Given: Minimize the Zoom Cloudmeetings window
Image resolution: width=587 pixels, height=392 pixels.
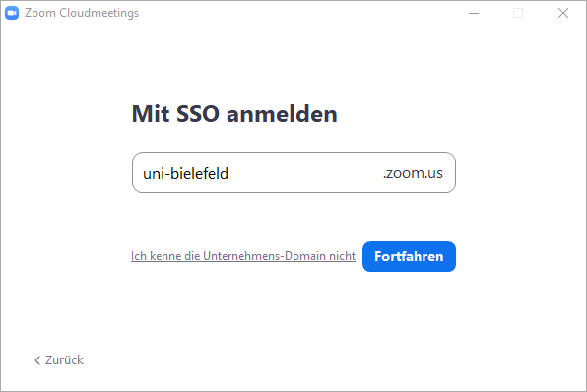Looking at the screenshot, I should coord(474,13).
